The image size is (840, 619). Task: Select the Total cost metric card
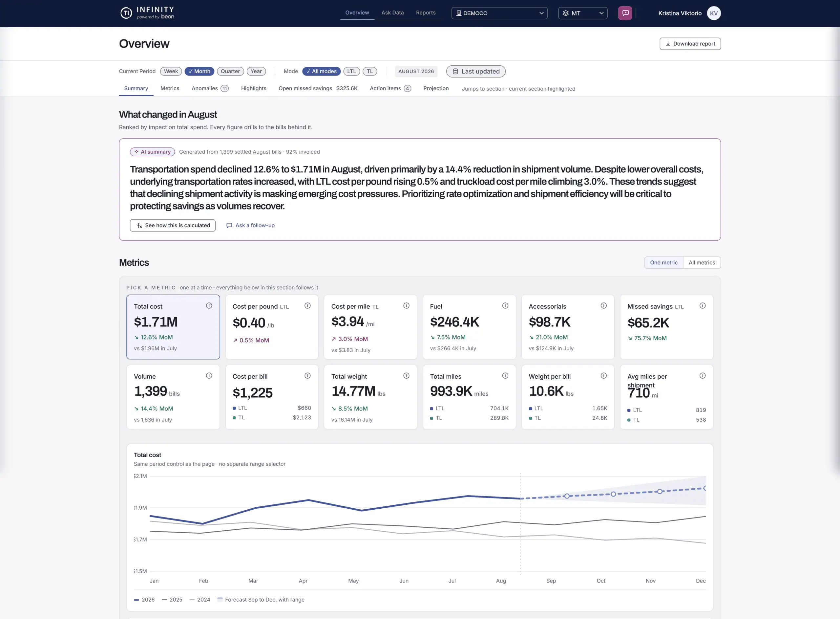173,327
